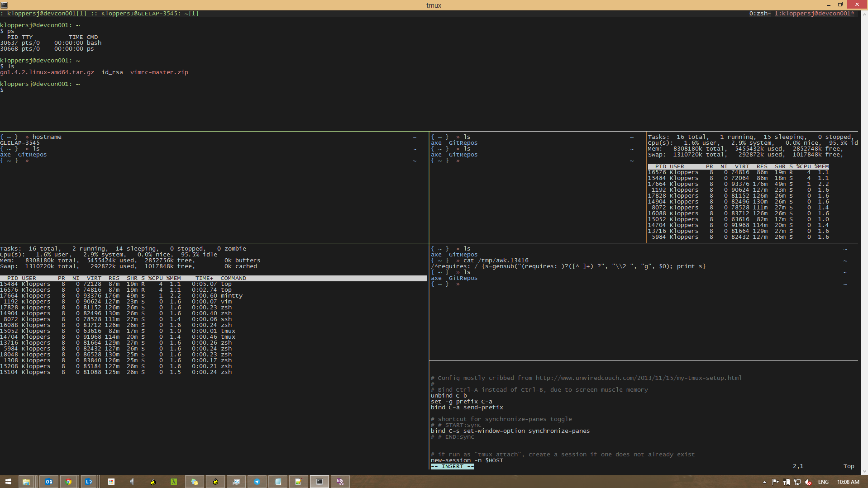Launch Outlook from the taskbar
This screenshot has height=488, width=868.
48,482
